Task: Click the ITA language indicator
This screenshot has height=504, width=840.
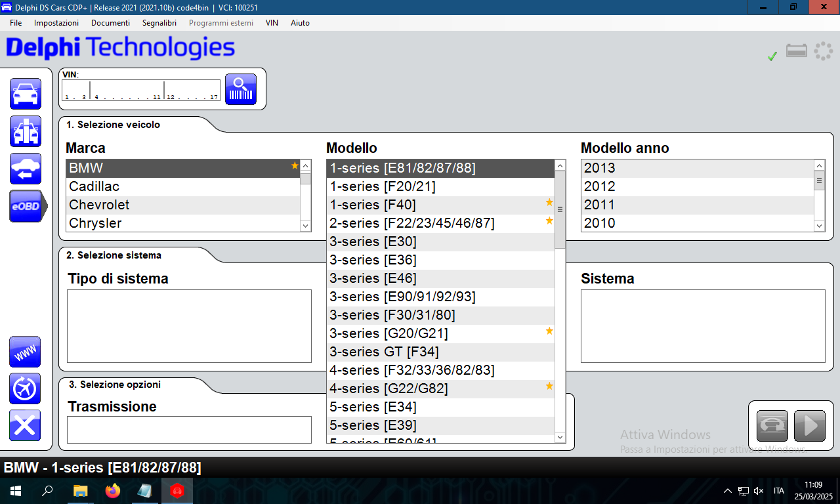Action: pyautogui.click(x=779, y=490)
